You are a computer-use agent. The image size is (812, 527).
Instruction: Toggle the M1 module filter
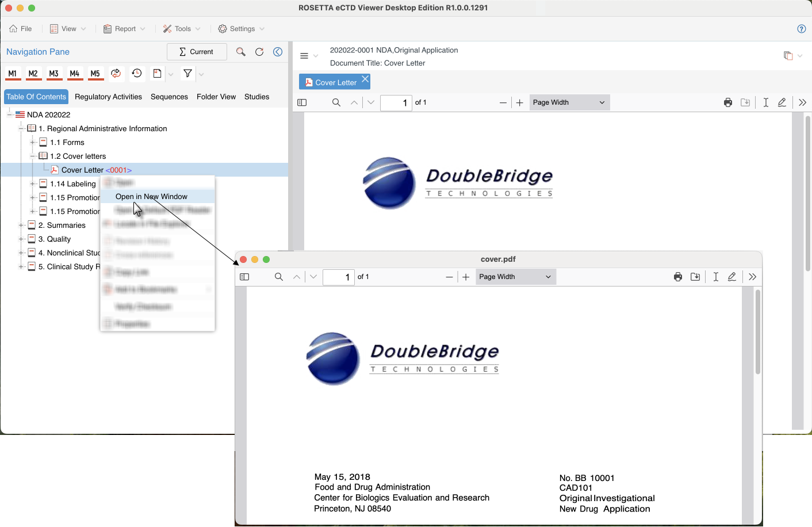click(13, 74)
